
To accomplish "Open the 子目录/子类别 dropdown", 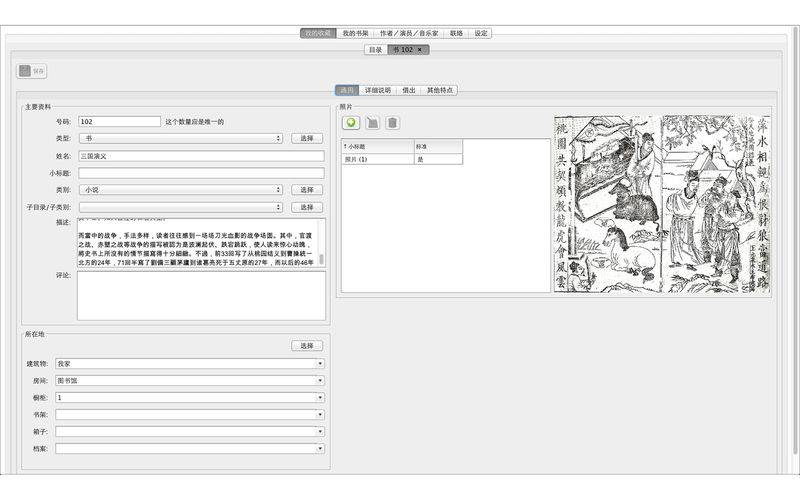I will click(181, 207).
